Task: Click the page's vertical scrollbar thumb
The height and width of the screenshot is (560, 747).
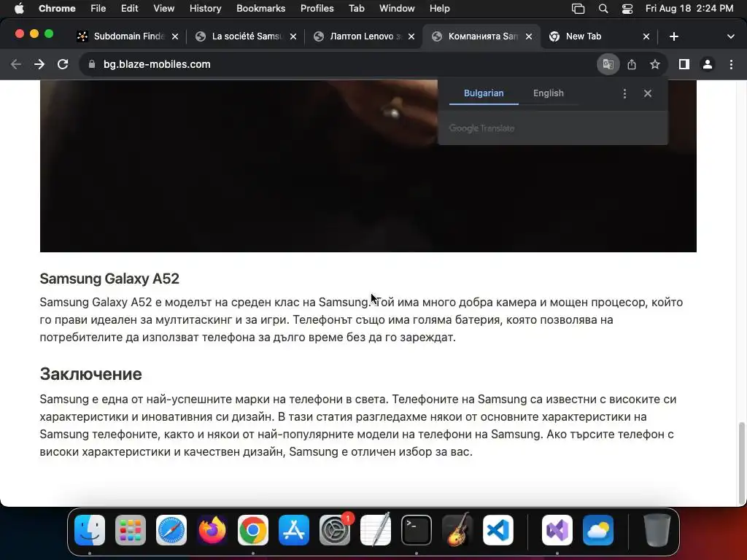Action: pos(741,463)
